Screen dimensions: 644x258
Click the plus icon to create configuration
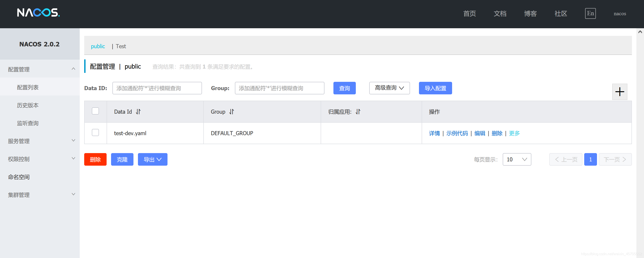[x=620, y=92]
